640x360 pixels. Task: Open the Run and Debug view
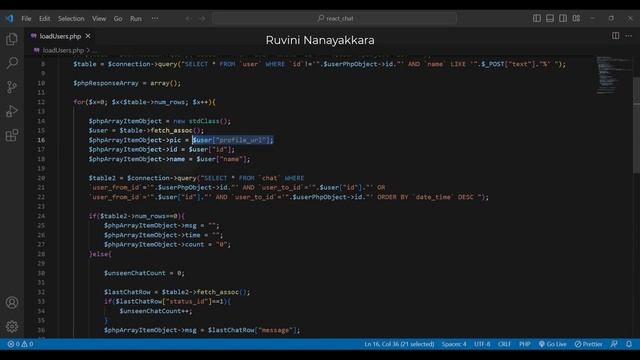[12, 111]
